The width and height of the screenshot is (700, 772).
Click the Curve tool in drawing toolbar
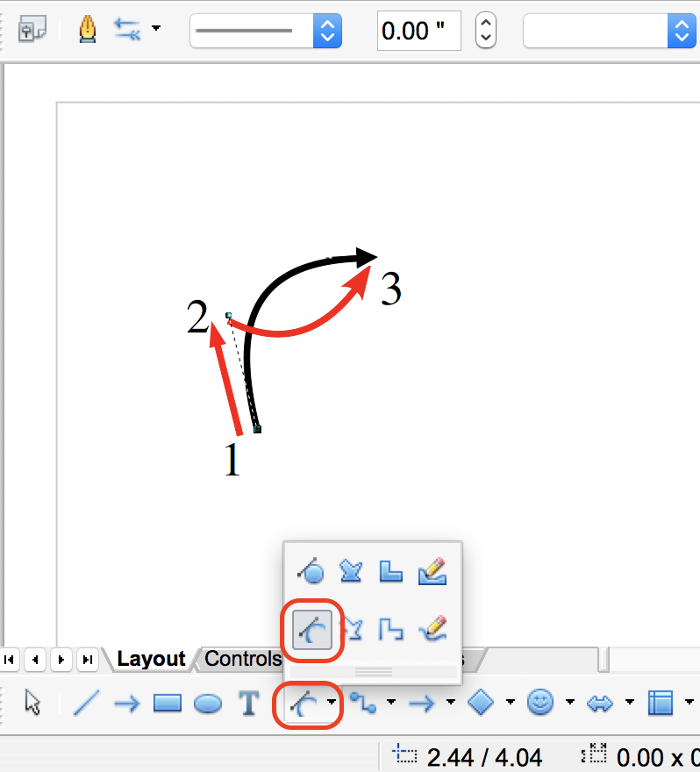[x=303, y=704]
